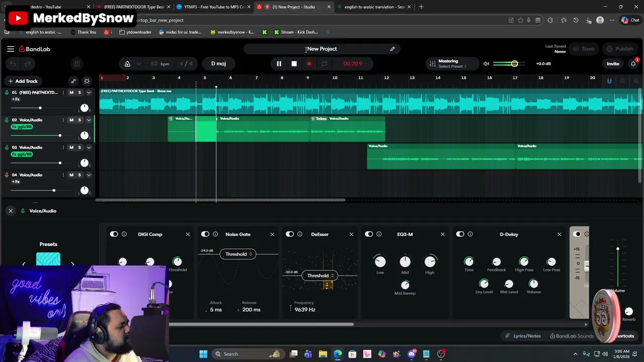Open track 02 options three-dot menu

pyautogui.click(x=63, y=120)
